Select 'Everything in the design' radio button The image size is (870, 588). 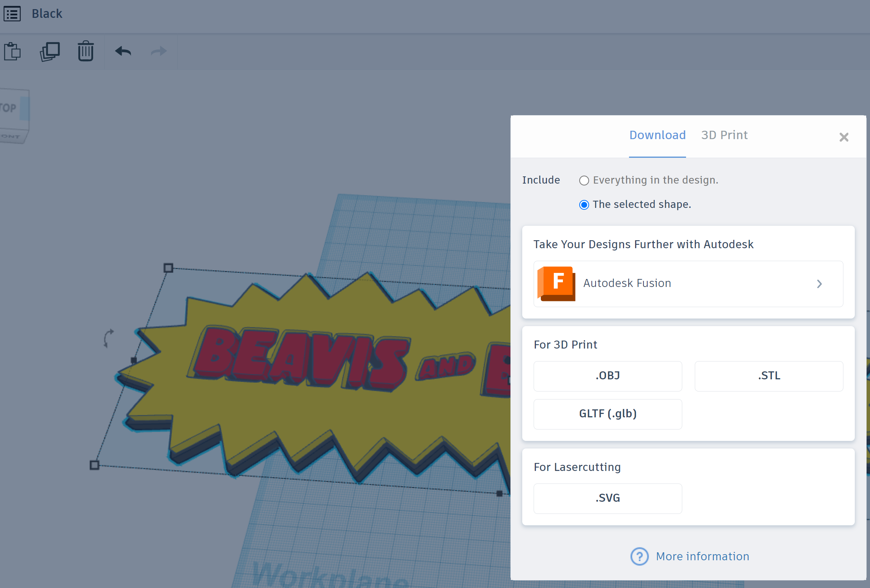(583, 180)
